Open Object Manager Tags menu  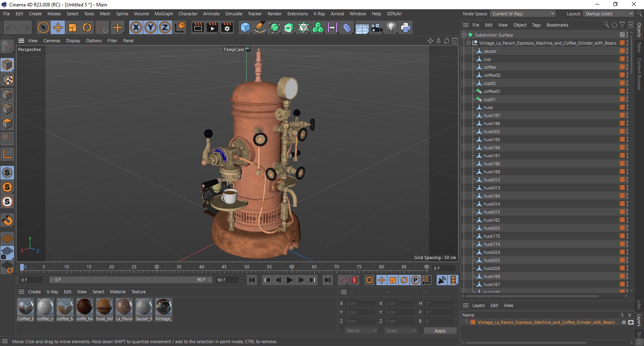tap(536, 25)
